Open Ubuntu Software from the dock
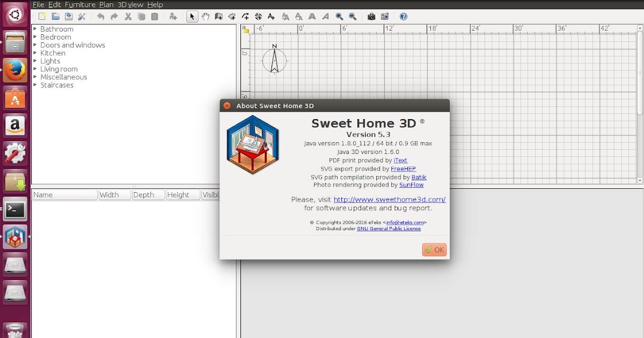Viewport: 644px width, 338px height. (x=15, y=98)
